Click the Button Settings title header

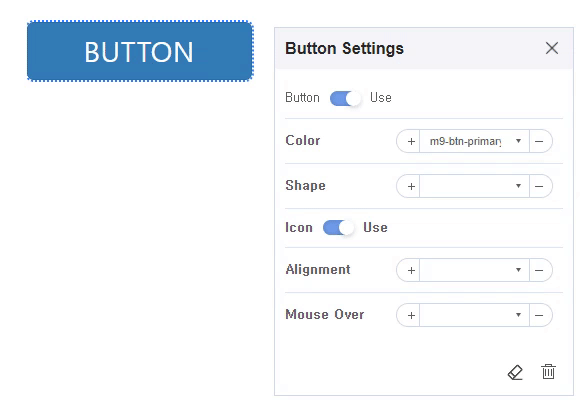[x=344, y=48]
